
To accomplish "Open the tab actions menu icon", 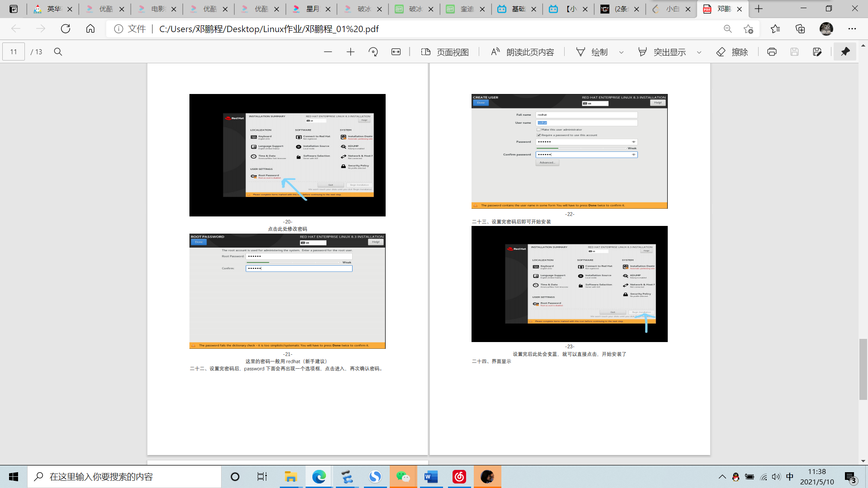I will coord(14,9).
